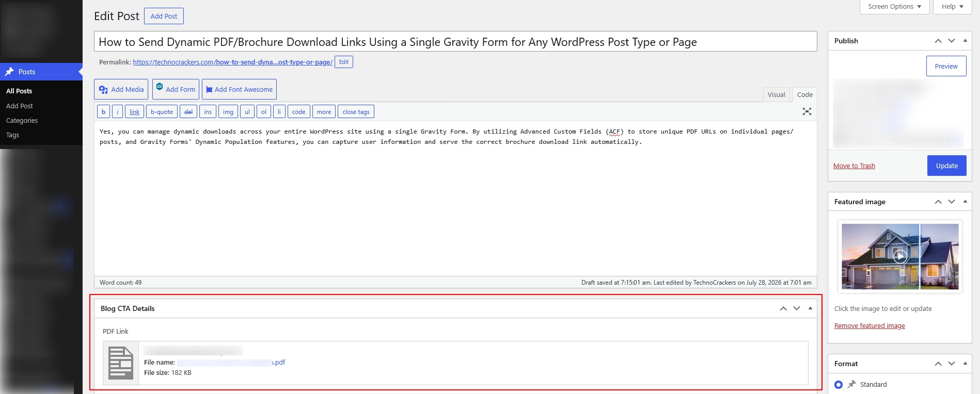
Task: Collapse the Publish panel toggle
Action: point(965,41)
